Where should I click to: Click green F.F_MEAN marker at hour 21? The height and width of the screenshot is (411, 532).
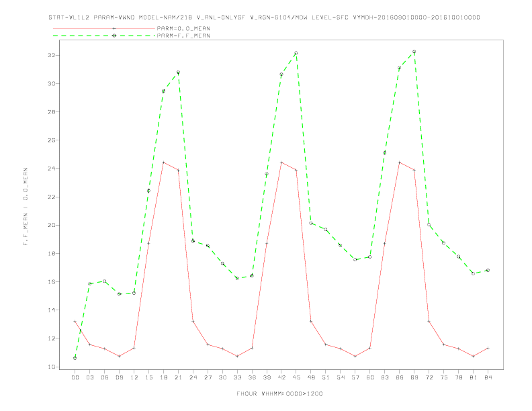178,73
